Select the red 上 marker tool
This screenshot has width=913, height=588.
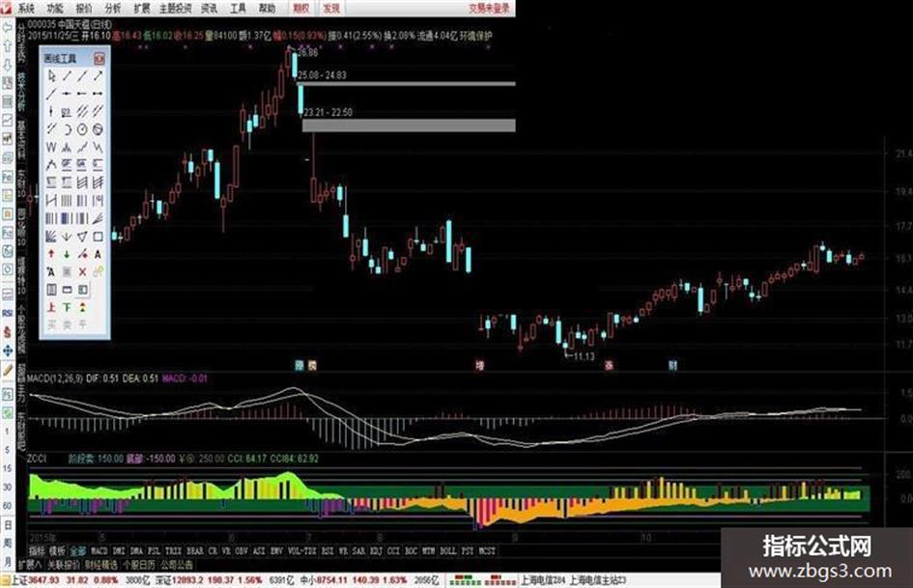point(51,307)
